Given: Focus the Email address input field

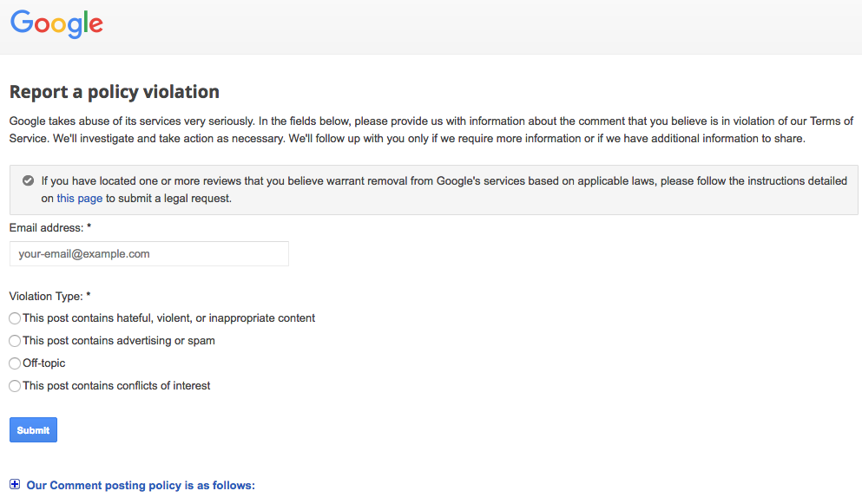Looking at the screenshot, I should click(149, 254).
